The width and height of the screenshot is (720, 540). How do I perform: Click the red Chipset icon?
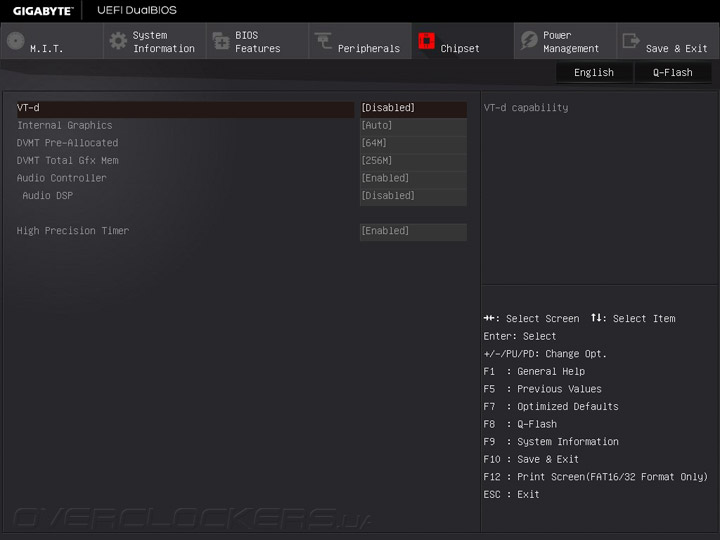pyautogui.click(x=426, y=41)
